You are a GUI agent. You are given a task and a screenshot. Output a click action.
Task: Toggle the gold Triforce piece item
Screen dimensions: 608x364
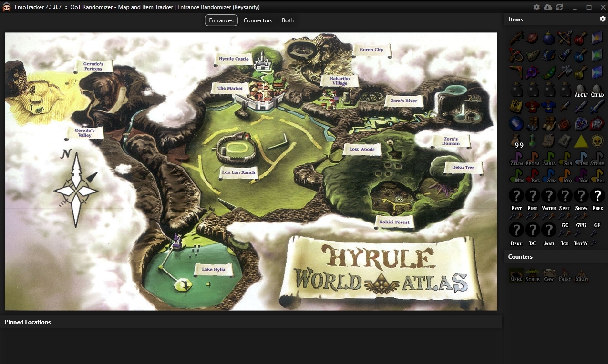click(x=581, y=141)
